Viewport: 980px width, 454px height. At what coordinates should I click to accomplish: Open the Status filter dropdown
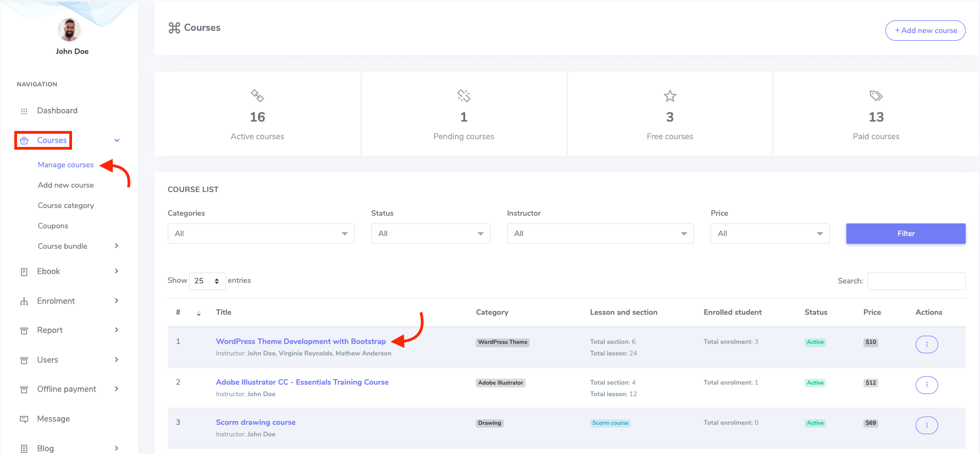click(x=430, y=233)
